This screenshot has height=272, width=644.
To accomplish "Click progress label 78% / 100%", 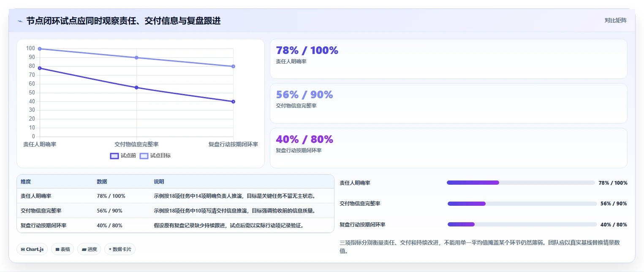I will click(x=613, y=183).
